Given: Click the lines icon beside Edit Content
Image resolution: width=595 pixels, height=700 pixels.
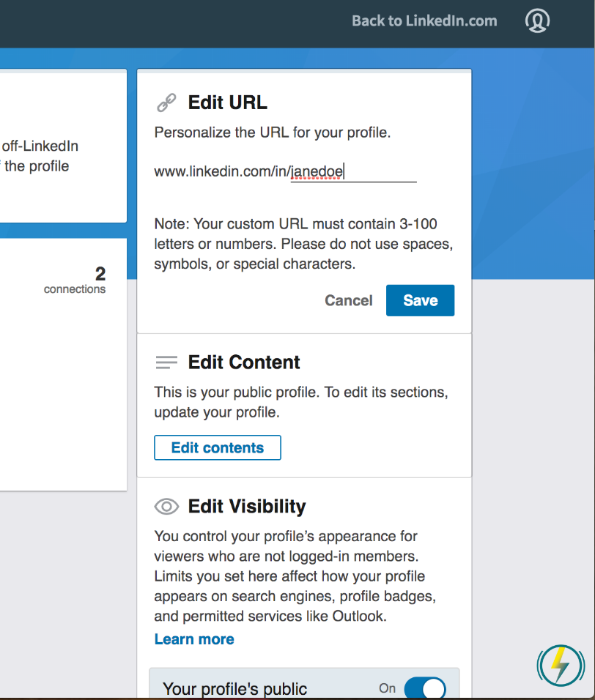Looking at the screenshot, I should (166, 362).
